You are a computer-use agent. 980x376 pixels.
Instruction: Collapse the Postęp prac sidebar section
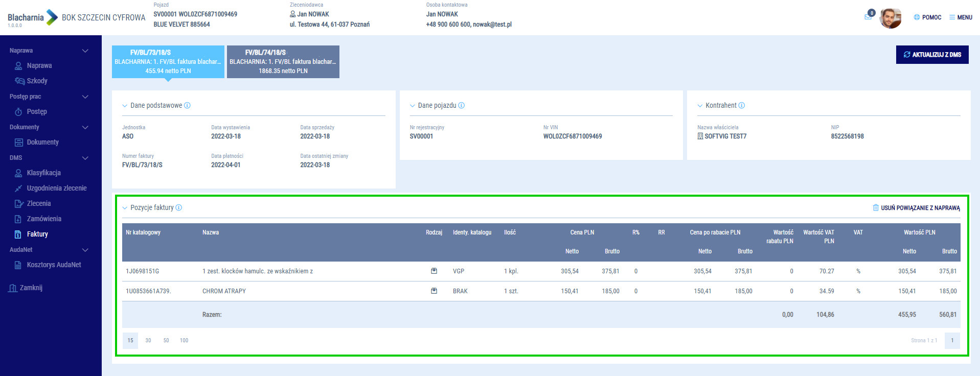coord(85,97)
